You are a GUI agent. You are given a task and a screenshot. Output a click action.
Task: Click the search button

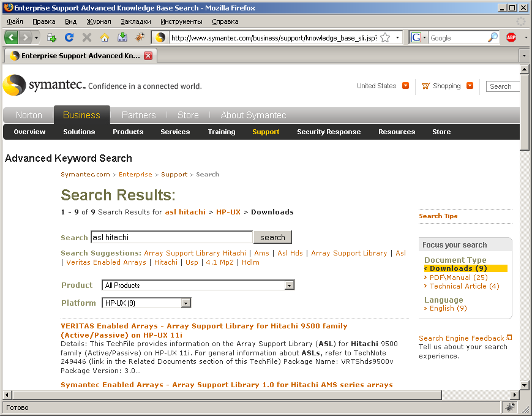pos(272,237)
